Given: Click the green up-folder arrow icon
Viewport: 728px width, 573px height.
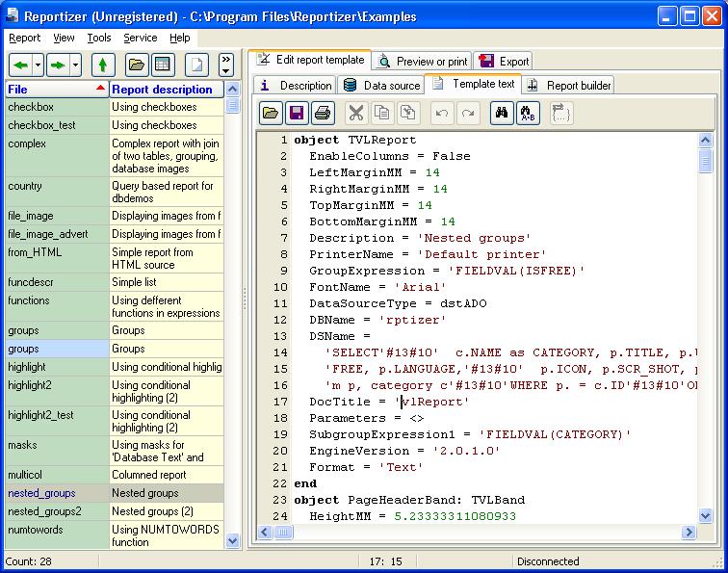Looking at the screenshot, I should tap(103, 65).
